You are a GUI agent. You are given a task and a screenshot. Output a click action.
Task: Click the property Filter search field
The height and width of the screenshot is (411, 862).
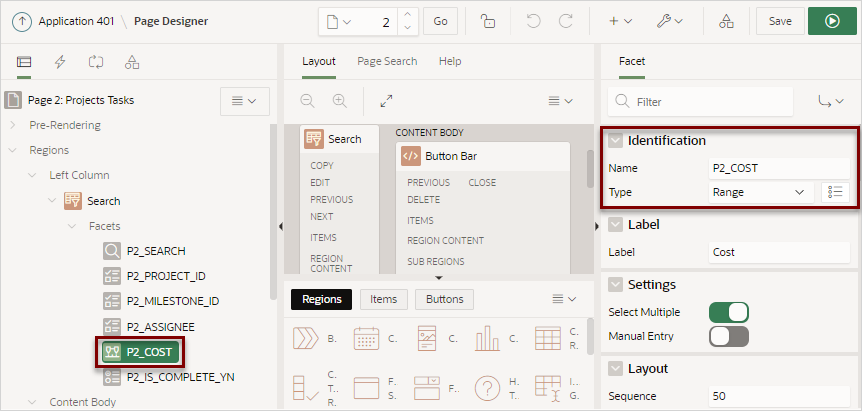[x=700, y=102]
